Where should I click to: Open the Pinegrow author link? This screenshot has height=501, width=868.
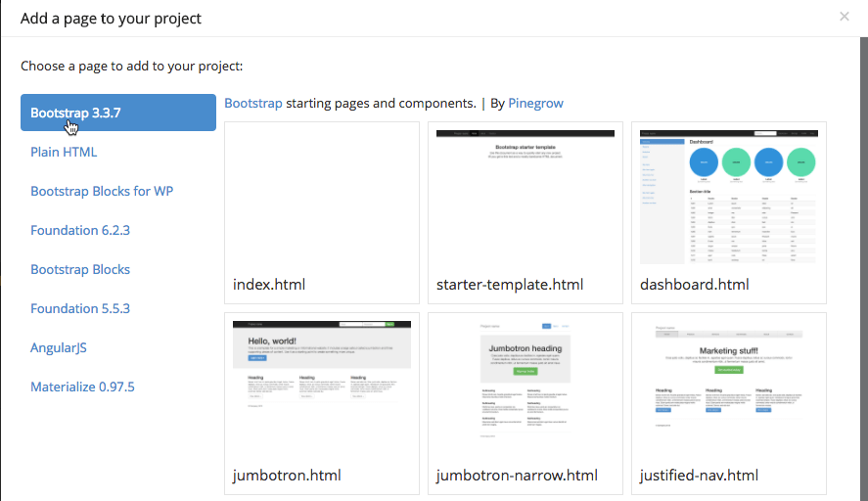click(535, 103)
